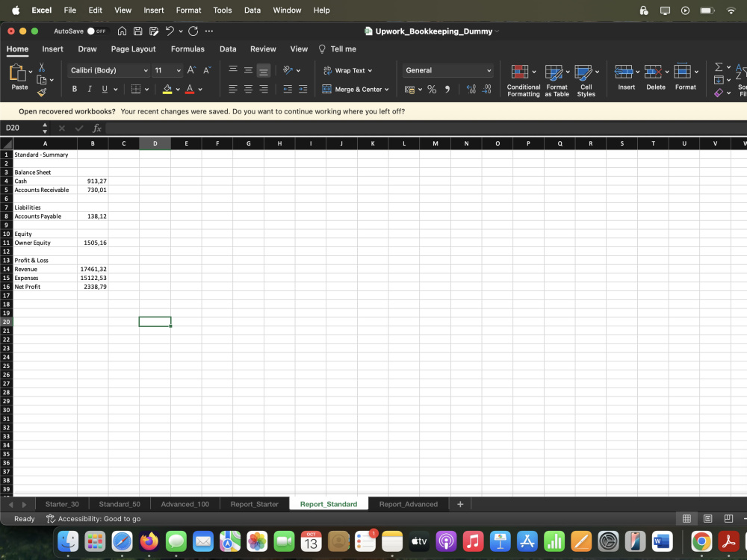Click the Redo icon in title bar
Viewport: 747px width, 560px height.
coord(193,31)
